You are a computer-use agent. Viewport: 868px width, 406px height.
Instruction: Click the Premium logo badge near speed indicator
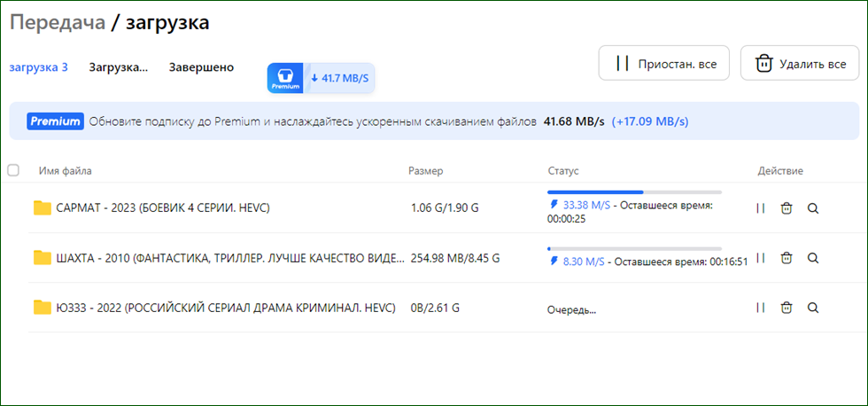(285, 78)
